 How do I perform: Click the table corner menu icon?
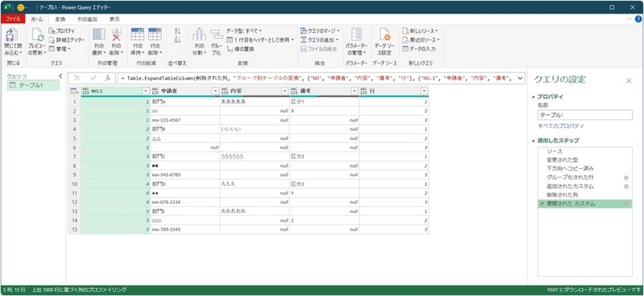pyautogui.click(x=74, y=91)
